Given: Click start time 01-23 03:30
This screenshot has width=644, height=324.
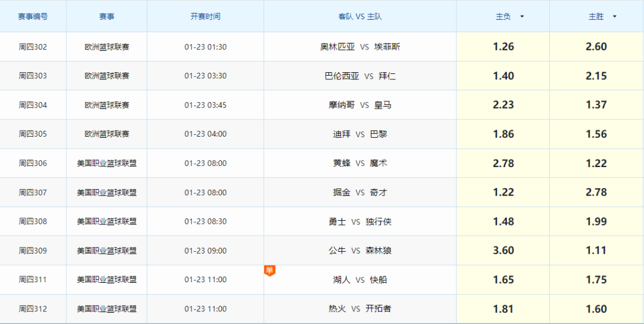Looking at the screenshot, I should pos(205,76).
